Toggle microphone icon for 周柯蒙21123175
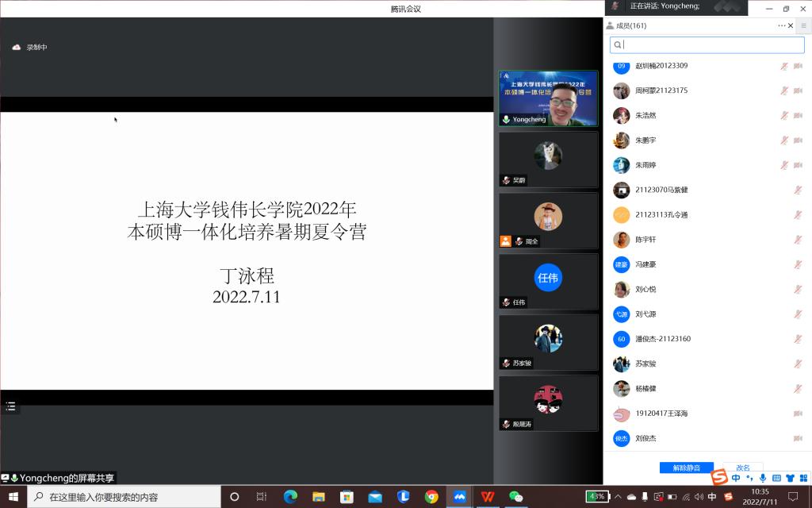812x508 pixels. coord(784,90)
